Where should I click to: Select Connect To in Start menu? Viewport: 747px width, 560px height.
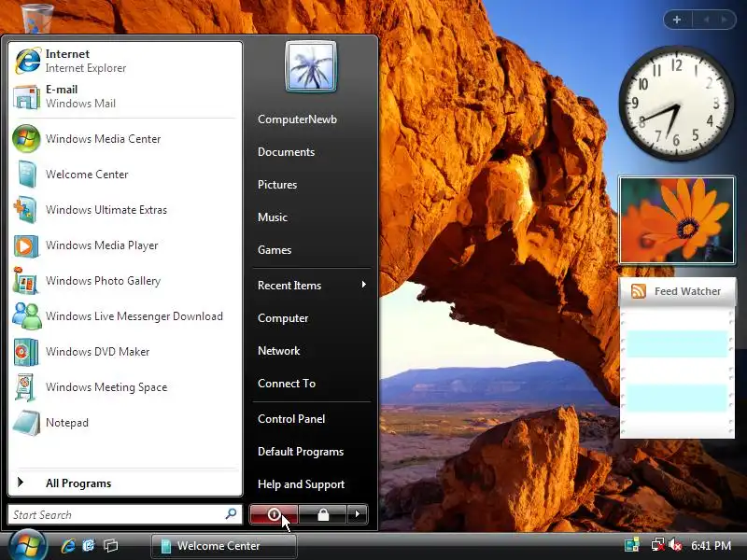click(287, 384)
